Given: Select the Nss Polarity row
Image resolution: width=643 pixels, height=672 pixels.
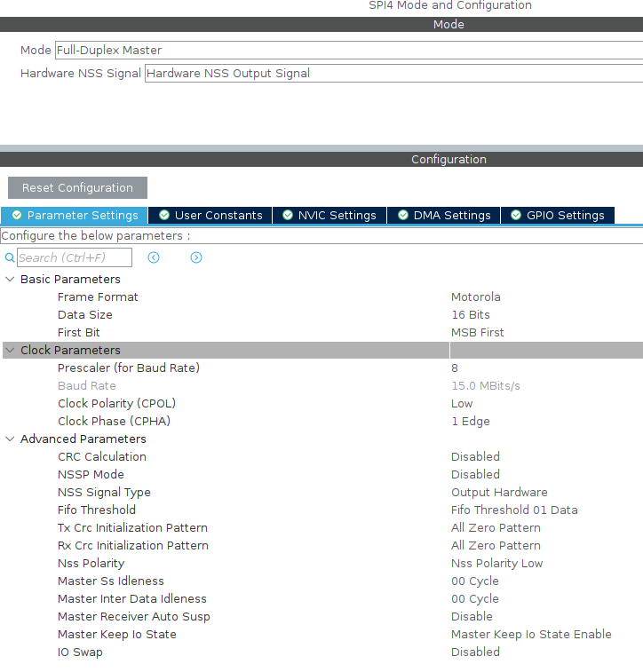Looking at the screenshot, I should (322, 564).
